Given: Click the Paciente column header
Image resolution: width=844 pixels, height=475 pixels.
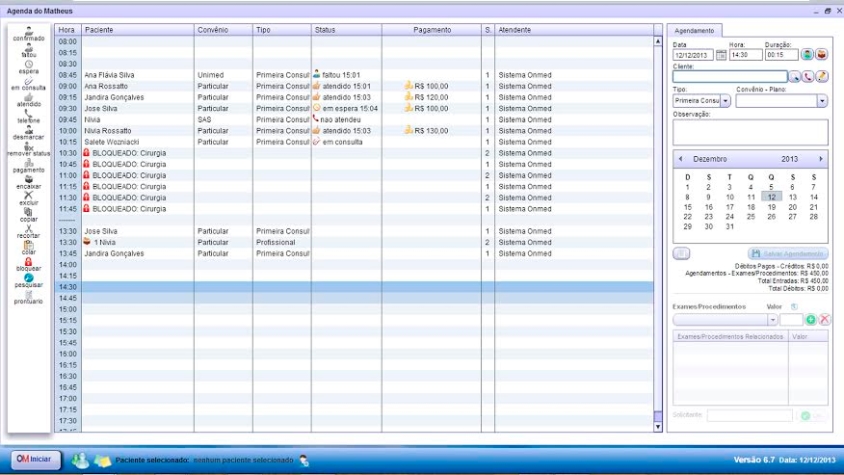Looking at the screenshot, I should 138,30.
